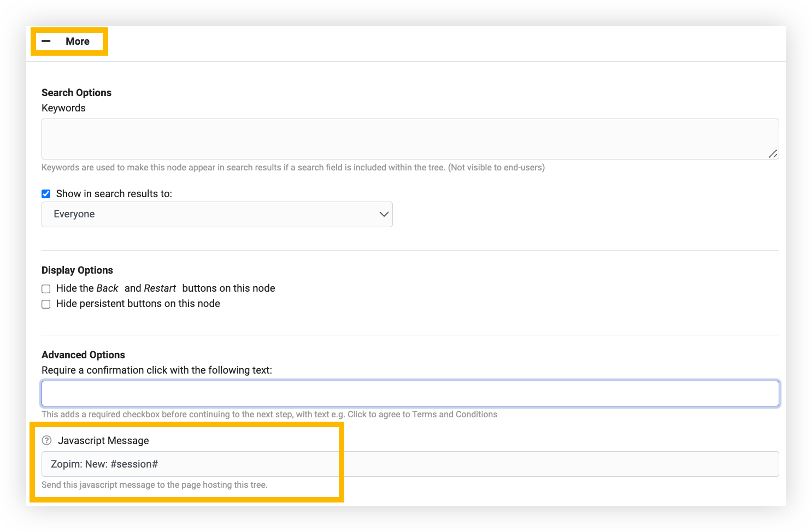
Task: Click the Keywords textarea resize handle
Action: 773,154
